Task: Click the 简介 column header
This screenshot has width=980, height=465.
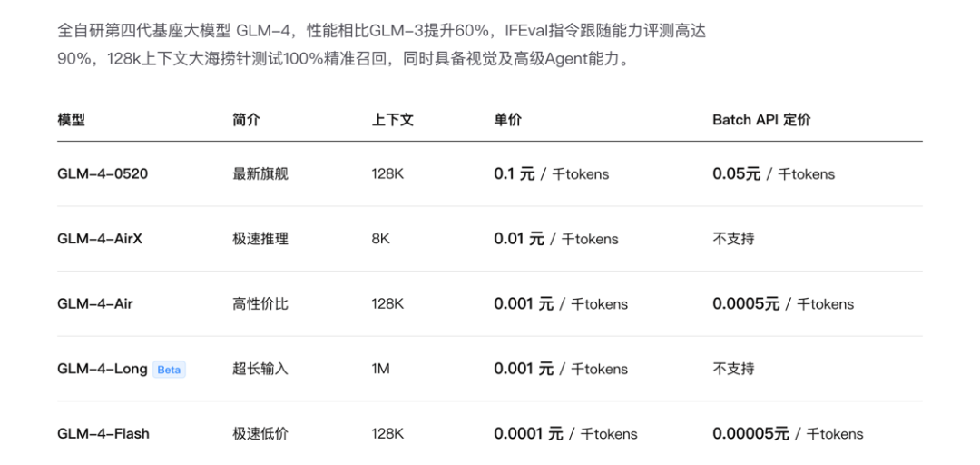Action: 246,119
